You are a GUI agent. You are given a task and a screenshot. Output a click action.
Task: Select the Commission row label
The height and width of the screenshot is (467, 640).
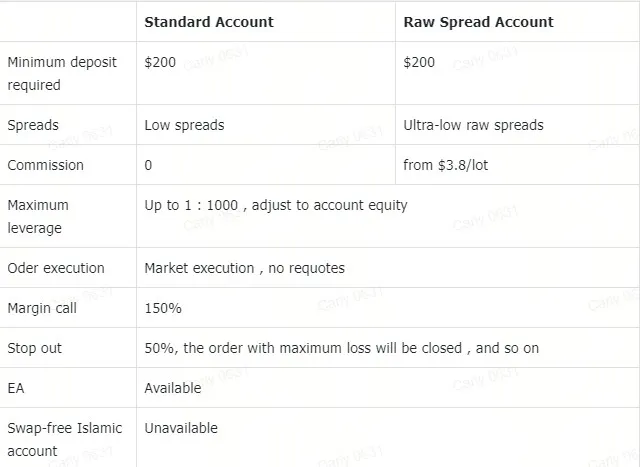pos(46,165)
